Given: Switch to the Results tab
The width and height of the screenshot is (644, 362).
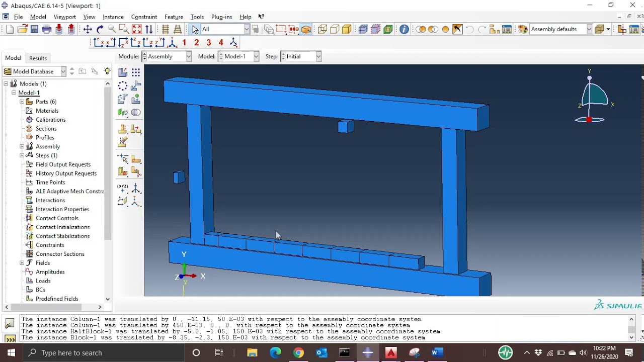Looking at the screenshot, I should coord(38,58).
